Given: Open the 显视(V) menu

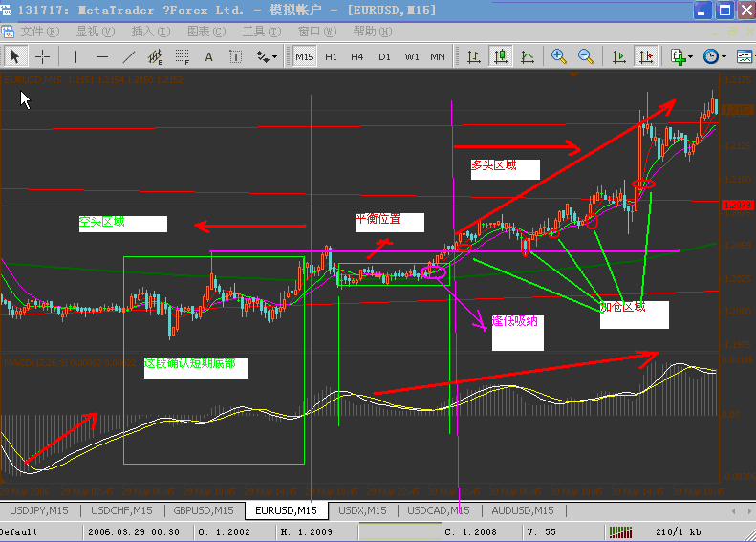Looking at the screenshot, I should [96, 32].
